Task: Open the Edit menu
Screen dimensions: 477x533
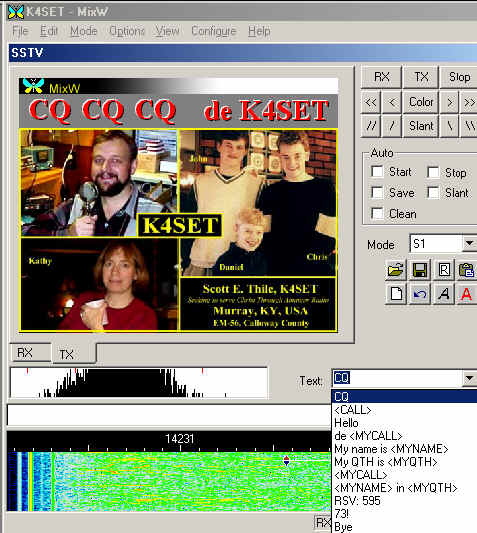Action: click(49, 31)
